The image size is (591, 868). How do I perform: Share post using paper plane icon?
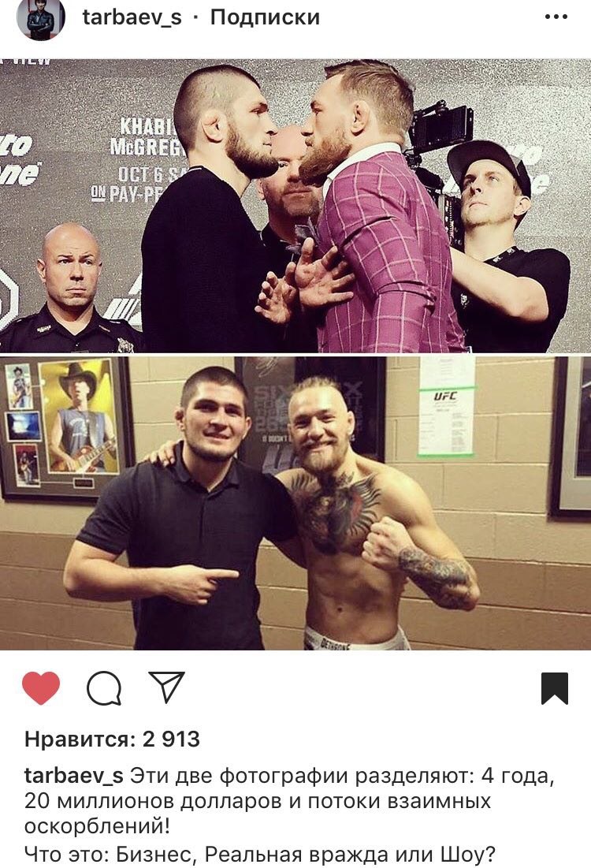tap(166, 687)
